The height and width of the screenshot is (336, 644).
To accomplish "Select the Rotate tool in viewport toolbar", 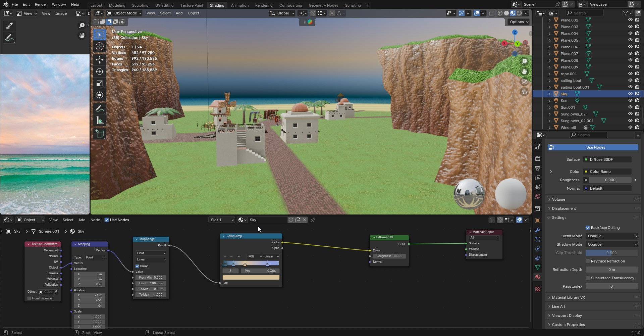I will [x=100, y=71].
